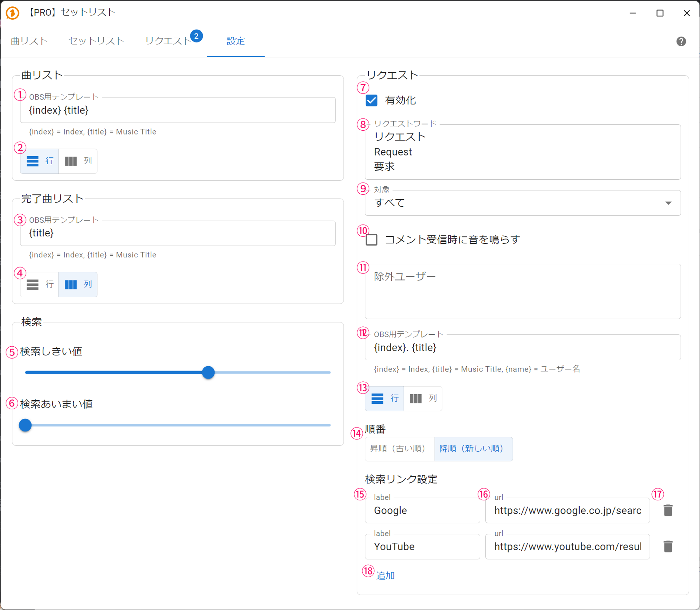This screenshot has width=700, height=610.
Task: Open the 対象 dropdown showing すべて
Action: [x=523, y=203]
